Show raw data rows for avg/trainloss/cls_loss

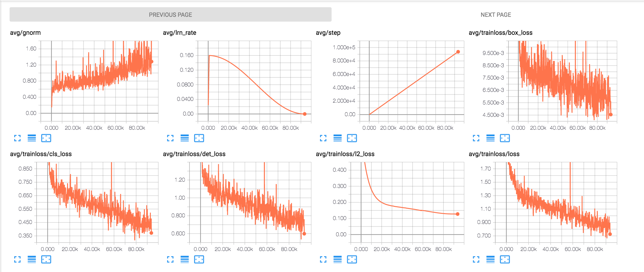(32, 259)
